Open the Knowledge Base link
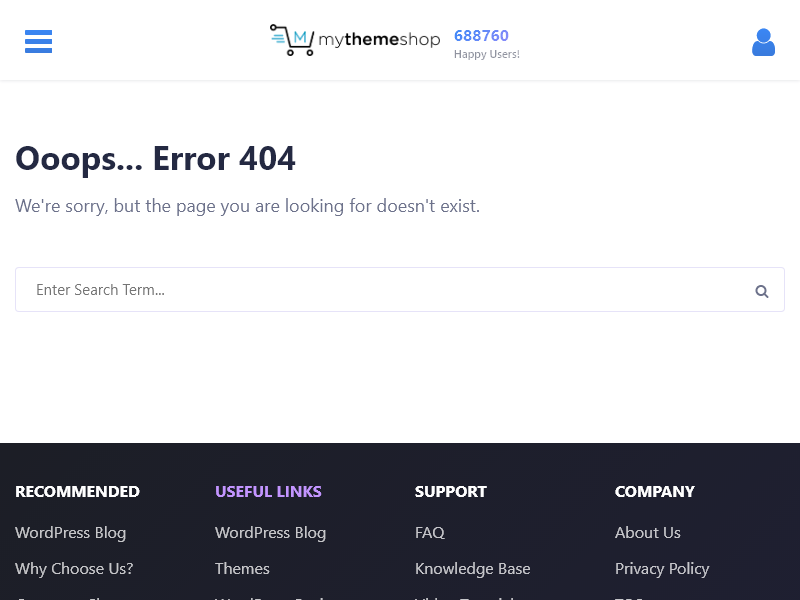Image resolution: width=800 pixels, height=600 pixels. pos(472,569)
